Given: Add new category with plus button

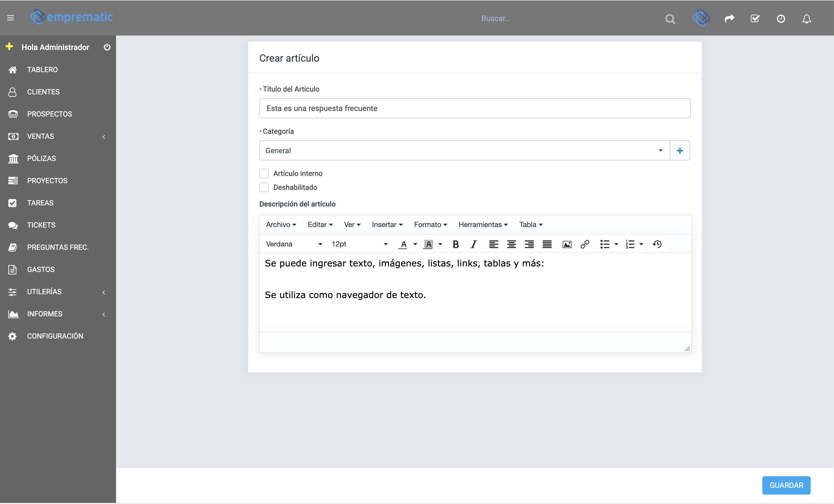Looking at the screenshot, I should coord(680,150).
